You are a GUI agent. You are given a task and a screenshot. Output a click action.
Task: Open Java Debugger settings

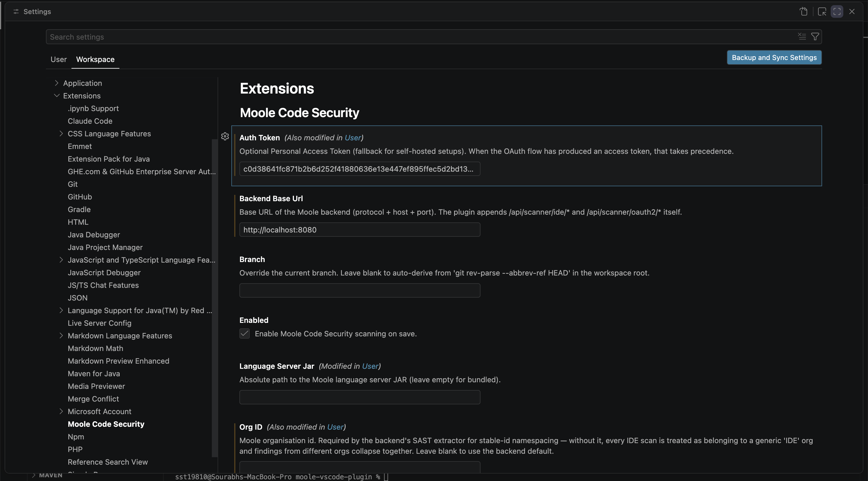click(x=94, y=235)
